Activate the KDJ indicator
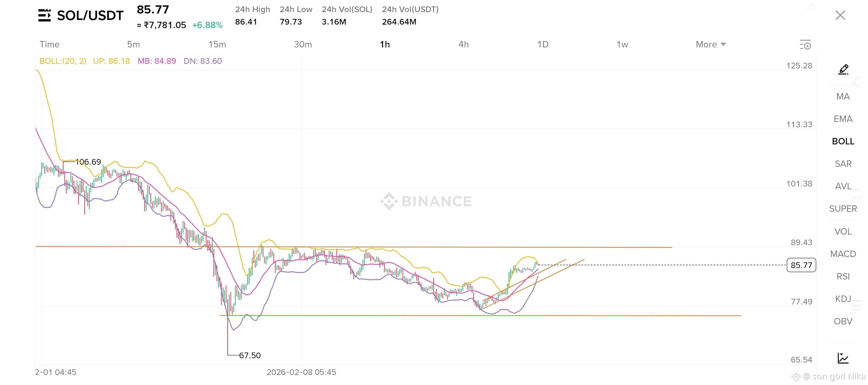 (x=843, y=299)
